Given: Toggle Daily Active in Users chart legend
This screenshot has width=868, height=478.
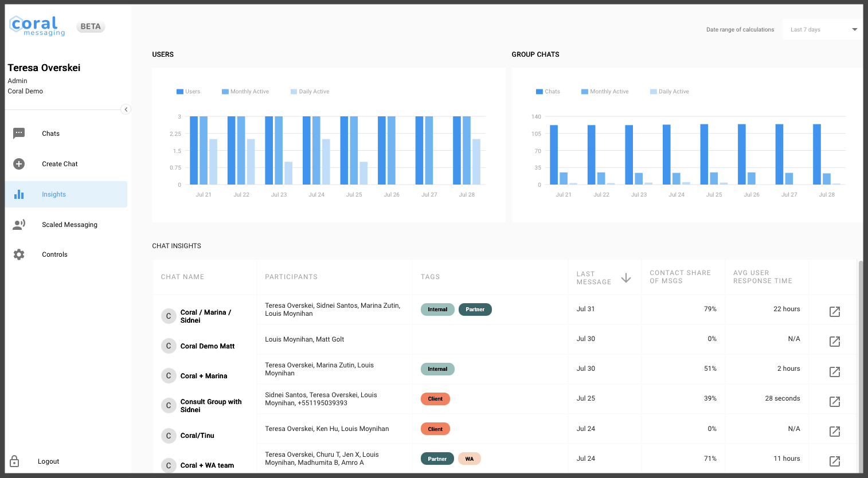Looking at the screenshot, I should [x=310, y=92].
